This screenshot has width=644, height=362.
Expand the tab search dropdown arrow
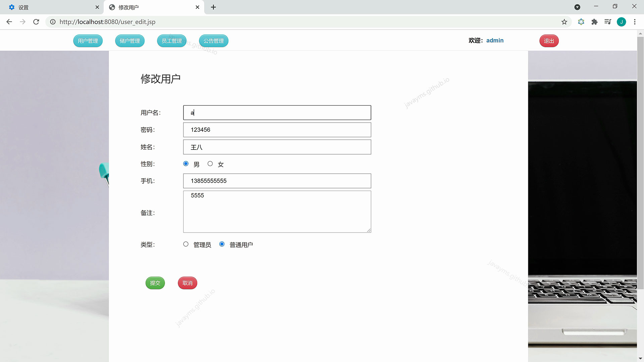[577, 7]
